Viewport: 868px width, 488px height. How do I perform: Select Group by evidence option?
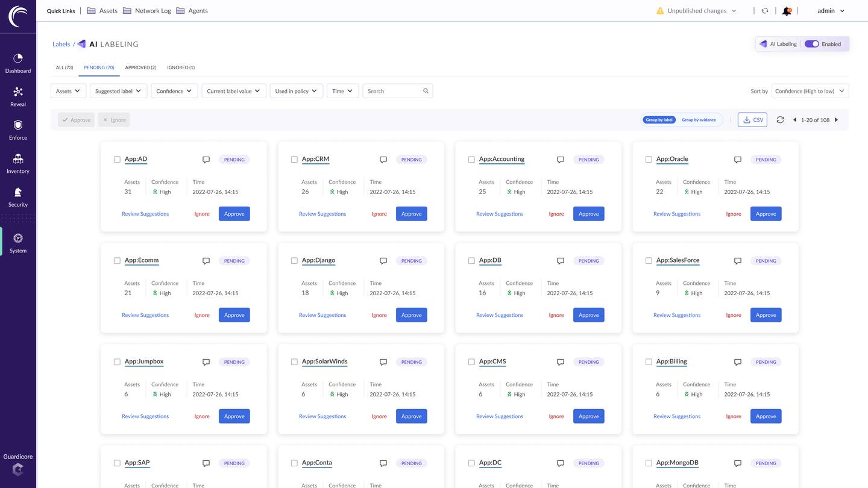(699, 120)
